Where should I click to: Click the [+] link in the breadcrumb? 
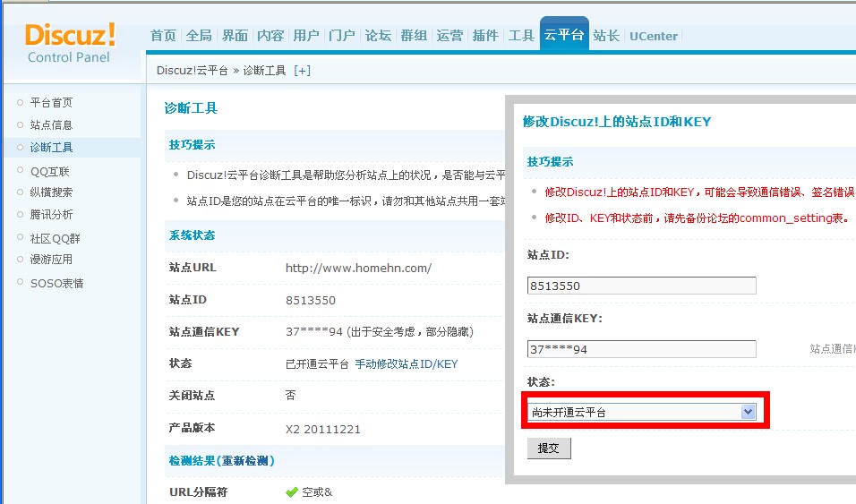point(302,71)
